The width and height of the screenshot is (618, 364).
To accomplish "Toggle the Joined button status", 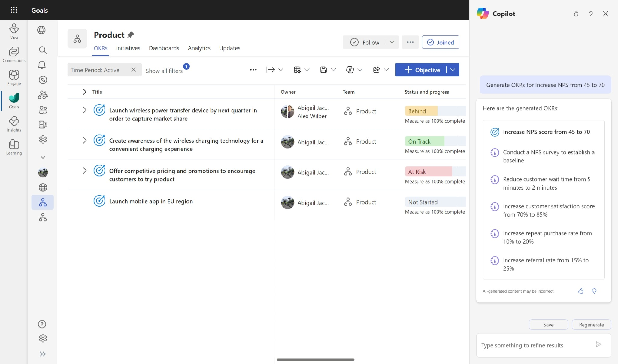I will click(x=441, y=42).
